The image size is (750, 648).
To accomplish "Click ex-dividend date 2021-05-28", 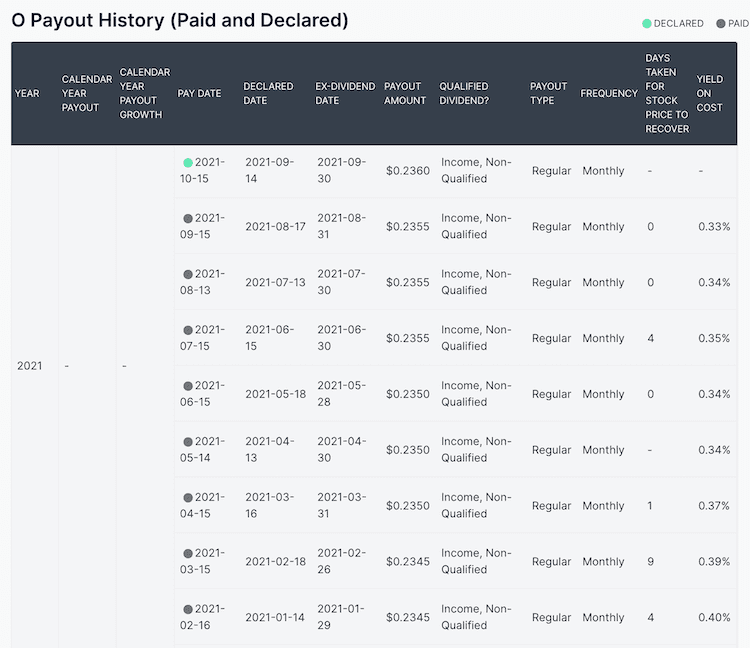I will 342,394.
